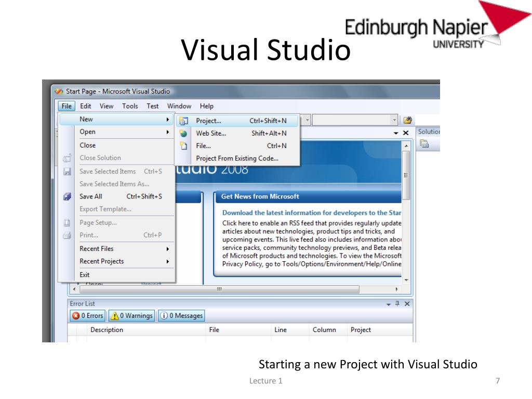The height and width of the screenshot is (399, 532).
Task: Toggle the 0 Messages filter button
Action: (181, 316)
